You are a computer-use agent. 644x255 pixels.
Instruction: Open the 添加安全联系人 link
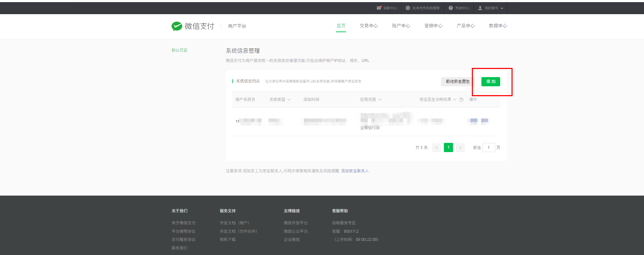pos(355,171)
